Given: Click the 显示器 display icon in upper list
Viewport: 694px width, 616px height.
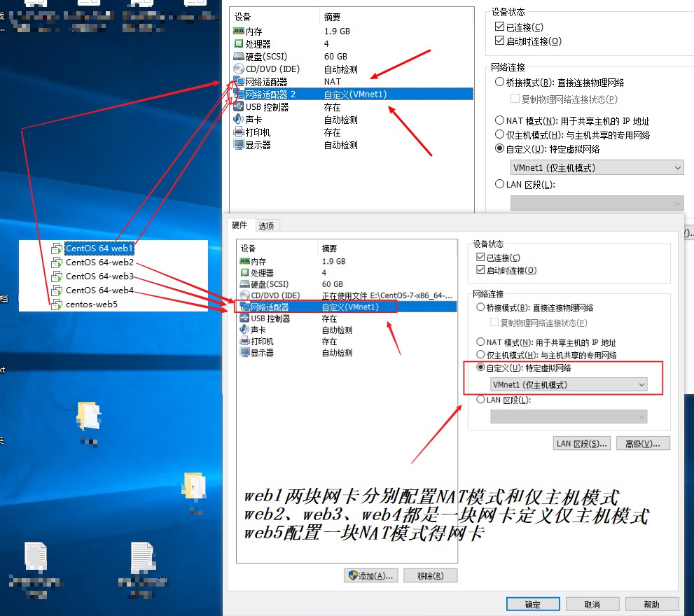Looking at the screenshot, I should pyautogui.click(x=239, y=144).
